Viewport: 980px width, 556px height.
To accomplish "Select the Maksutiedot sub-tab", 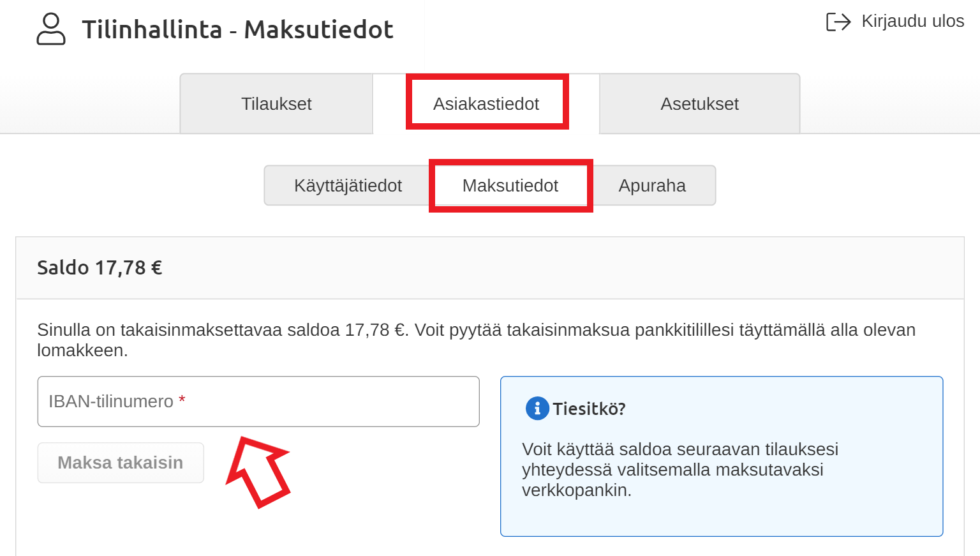I will click(510, 186).
